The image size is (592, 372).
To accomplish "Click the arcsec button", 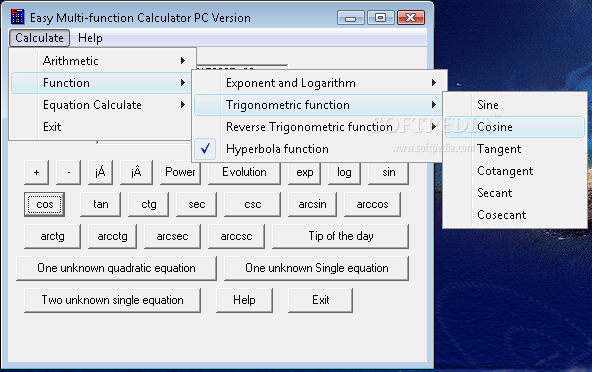I will (172, 236).
